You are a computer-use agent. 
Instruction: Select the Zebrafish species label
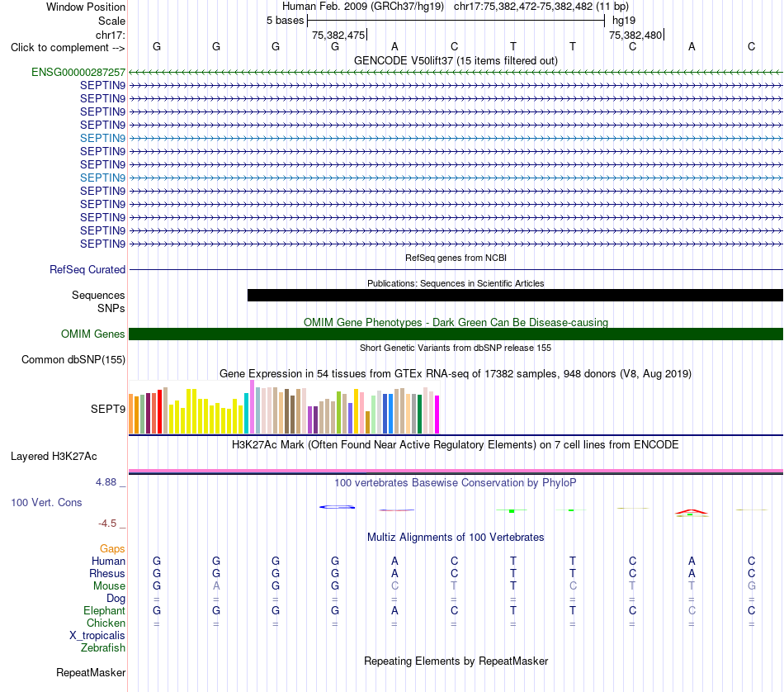click(x=103, y=647)
